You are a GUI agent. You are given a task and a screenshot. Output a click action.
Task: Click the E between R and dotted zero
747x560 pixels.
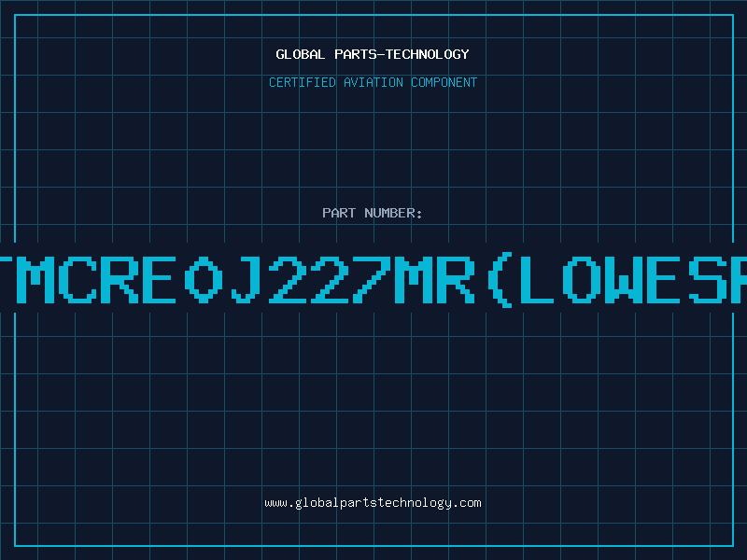(159, 279)
